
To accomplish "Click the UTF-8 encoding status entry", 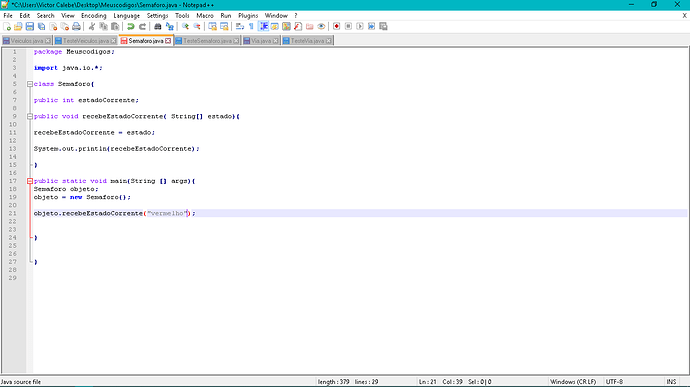I will (614, 382).
